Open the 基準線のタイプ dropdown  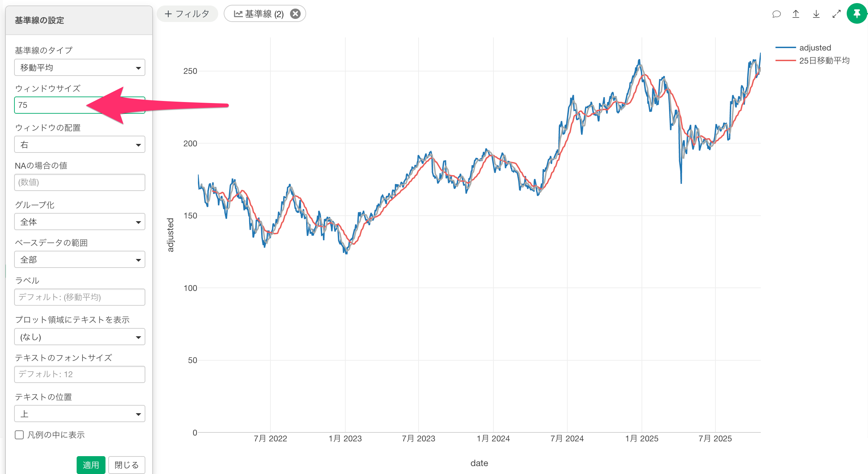(x=80, y=68)
